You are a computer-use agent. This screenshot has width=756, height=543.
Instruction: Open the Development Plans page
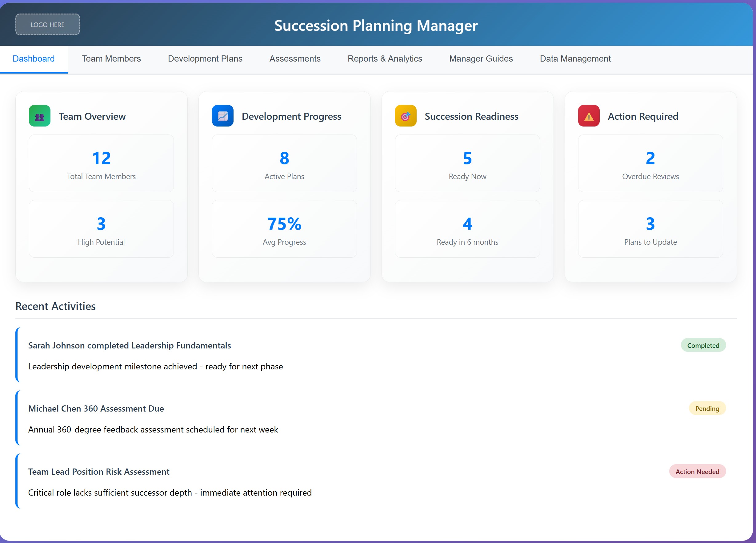(x=205, y=59)
